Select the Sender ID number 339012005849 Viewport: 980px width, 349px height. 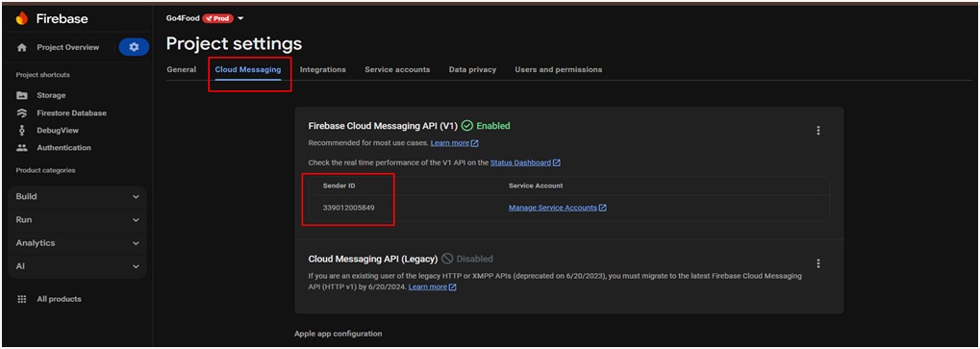(x=349, y=208)
